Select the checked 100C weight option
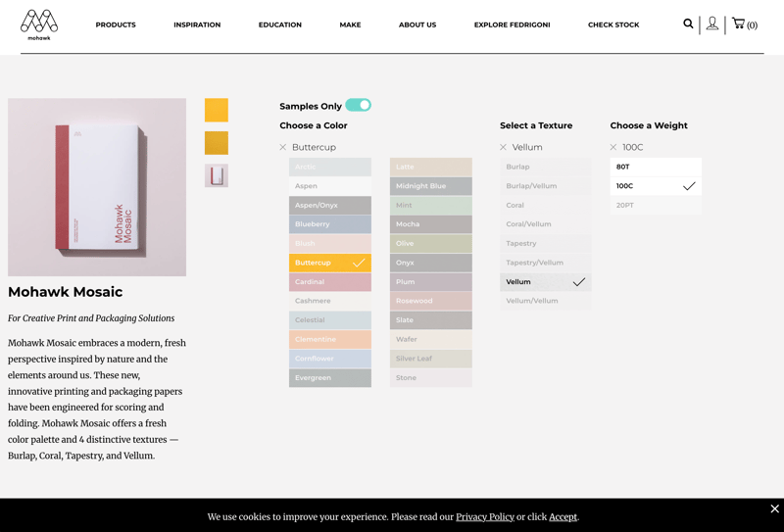 pos(656,186)
